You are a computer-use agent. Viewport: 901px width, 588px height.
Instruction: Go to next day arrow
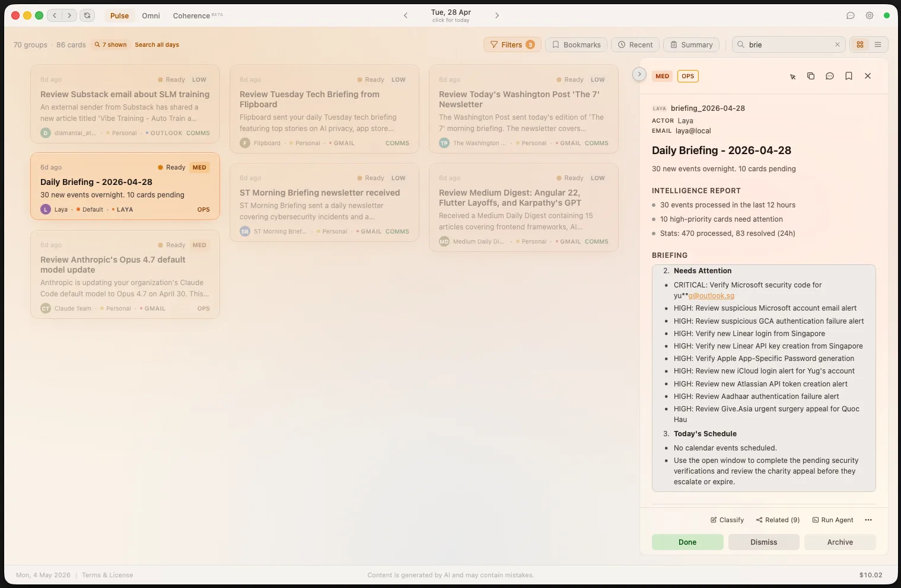click(497, 15)
